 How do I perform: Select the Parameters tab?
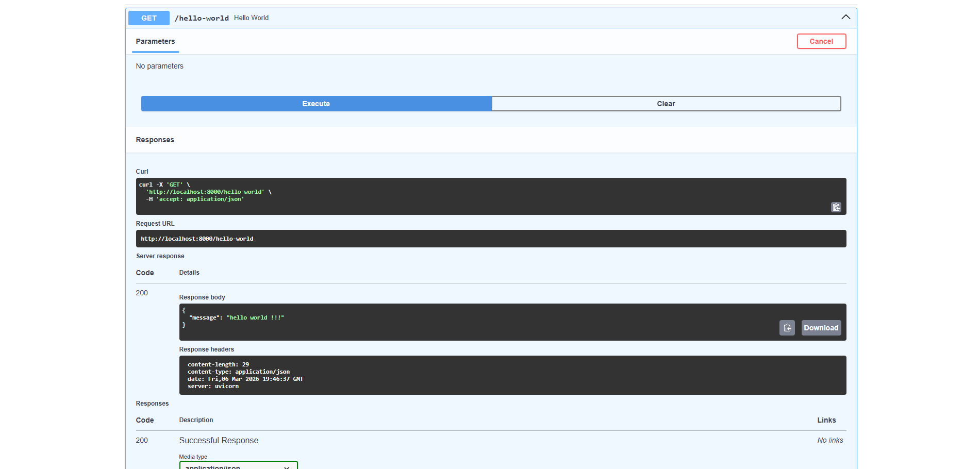point(155,41)
